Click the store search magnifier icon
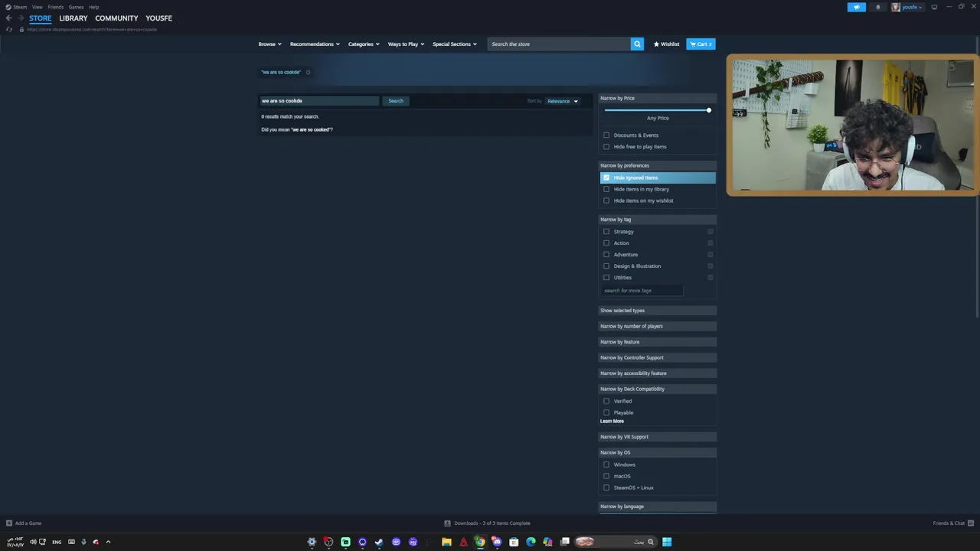The height and width of the screenshot is (551, 980). (637, 44)
